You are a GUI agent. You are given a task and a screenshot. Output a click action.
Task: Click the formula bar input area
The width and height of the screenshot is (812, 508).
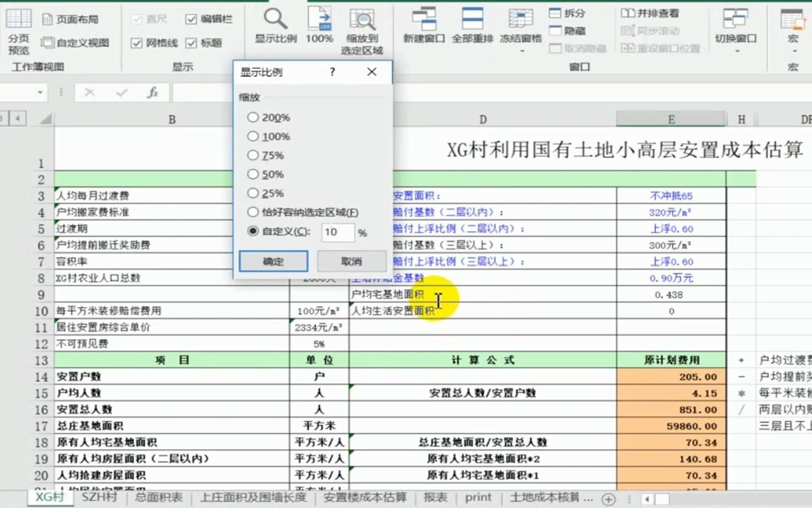(x=492, y=93)
